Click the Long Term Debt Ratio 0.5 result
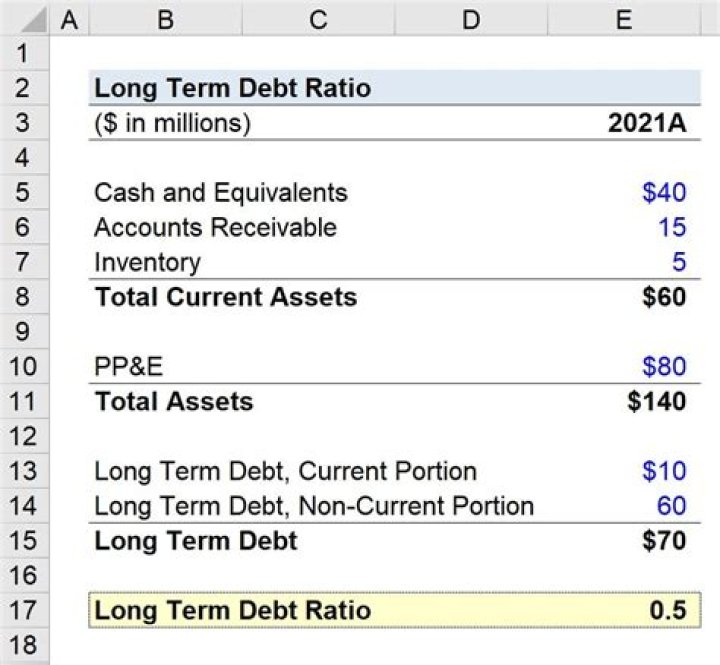Screen dimensions: 720x665 (x=669, y=610)
